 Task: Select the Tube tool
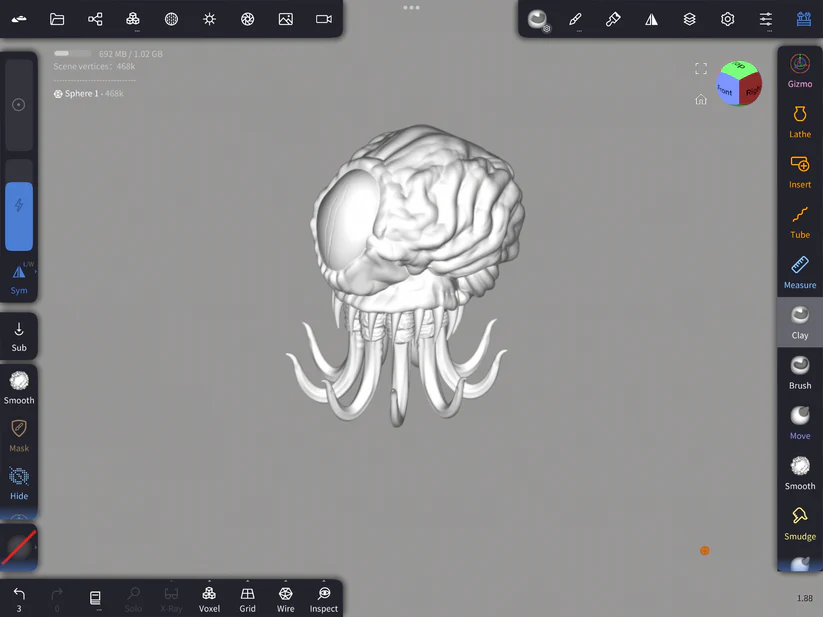[x=800, y=222]
